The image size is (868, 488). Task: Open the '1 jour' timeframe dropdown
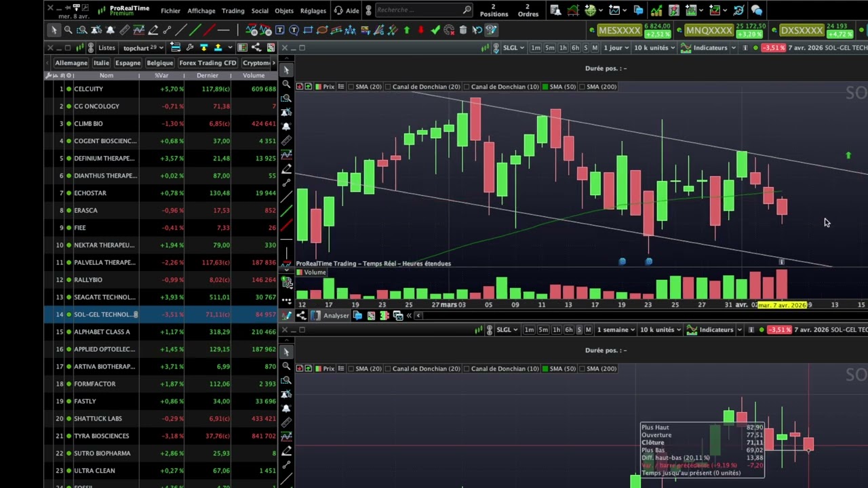pos(616,47)
